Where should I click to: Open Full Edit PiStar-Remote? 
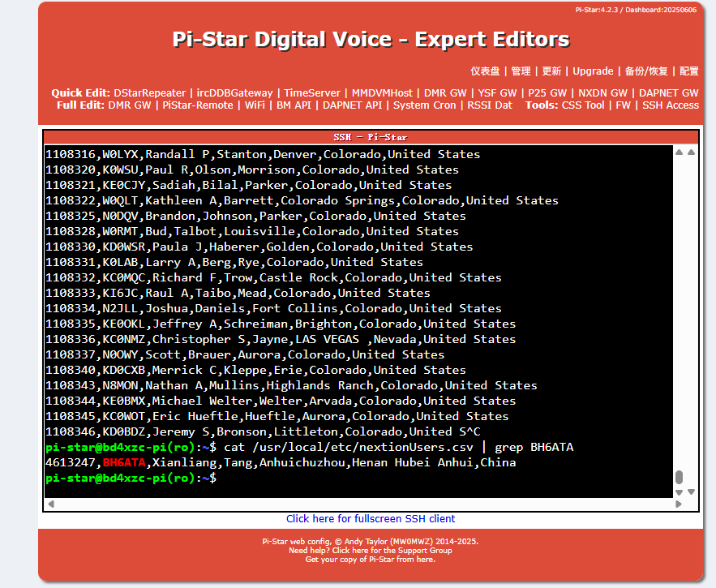198,105
